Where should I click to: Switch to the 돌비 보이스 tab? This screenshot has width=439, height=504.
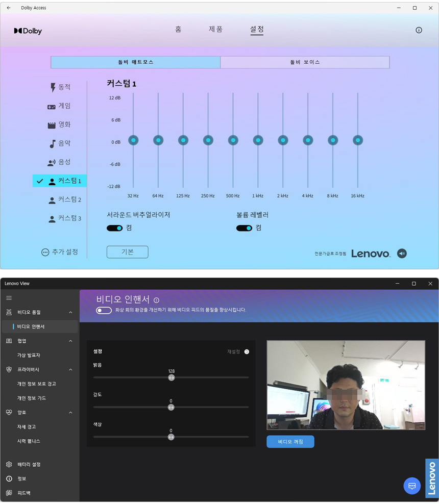point(305,62)
